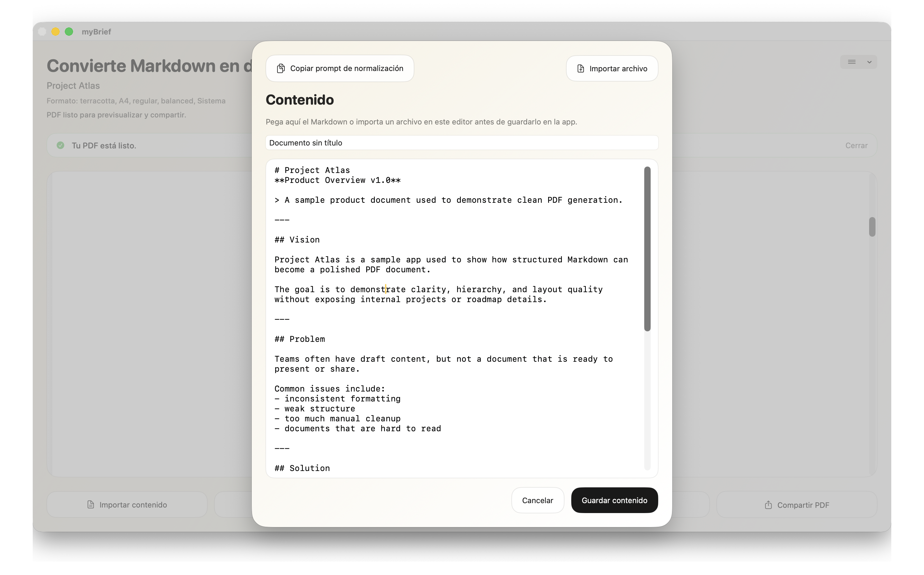Click the green checkmark status icon
This screenshot has height=575, width=924.
tap(60, 145)
